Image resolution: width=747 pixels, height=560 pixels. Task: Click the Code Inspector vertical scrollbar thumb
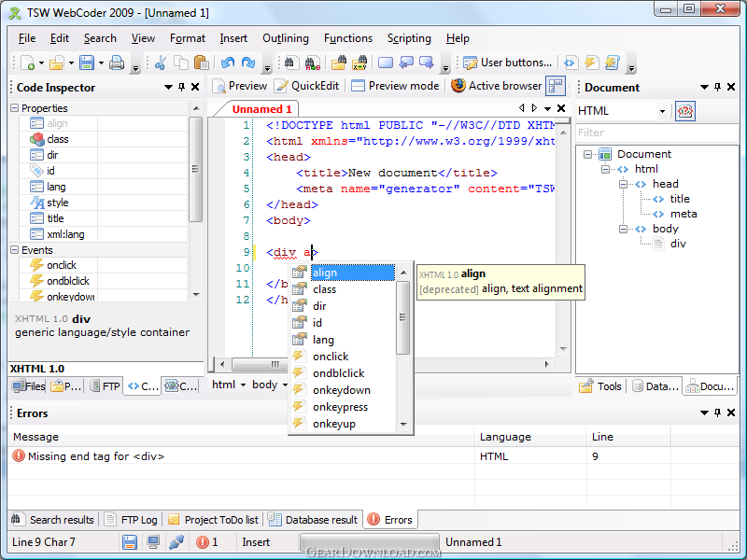pyautogui.click(x=195, y=169)
